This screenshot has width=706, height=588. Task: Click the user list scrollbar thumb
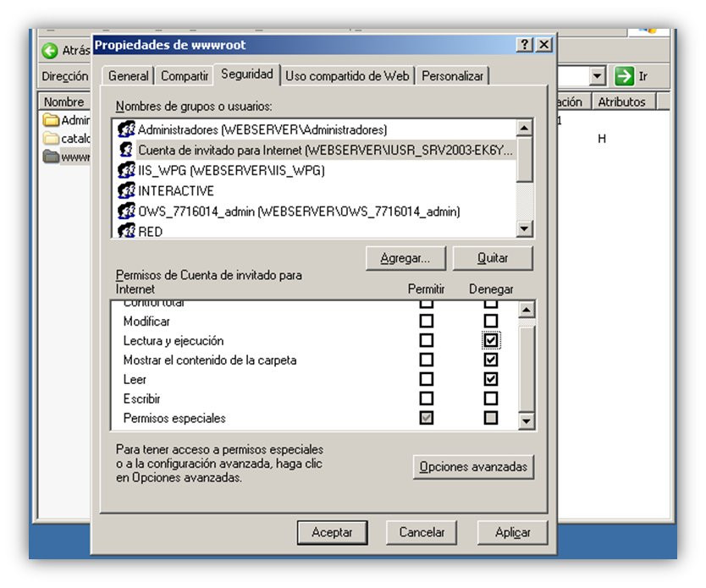click(x=524, y=160)
